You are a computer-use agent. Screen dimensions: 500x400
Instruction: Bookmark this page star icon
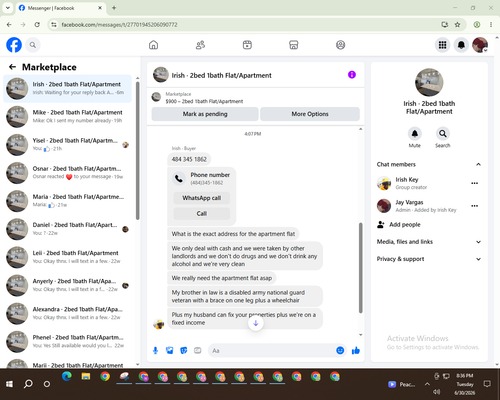point(457,24)
